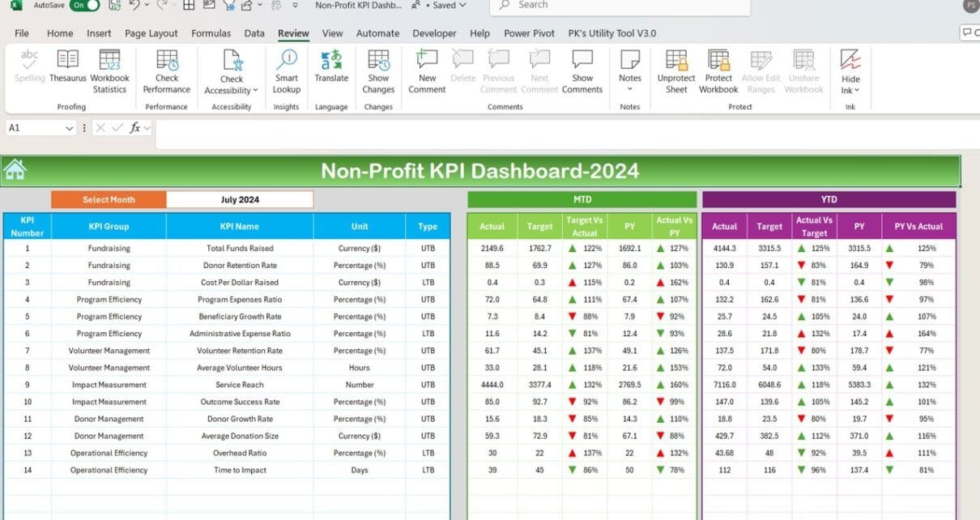Click Show Comments

tap(582, 71)
